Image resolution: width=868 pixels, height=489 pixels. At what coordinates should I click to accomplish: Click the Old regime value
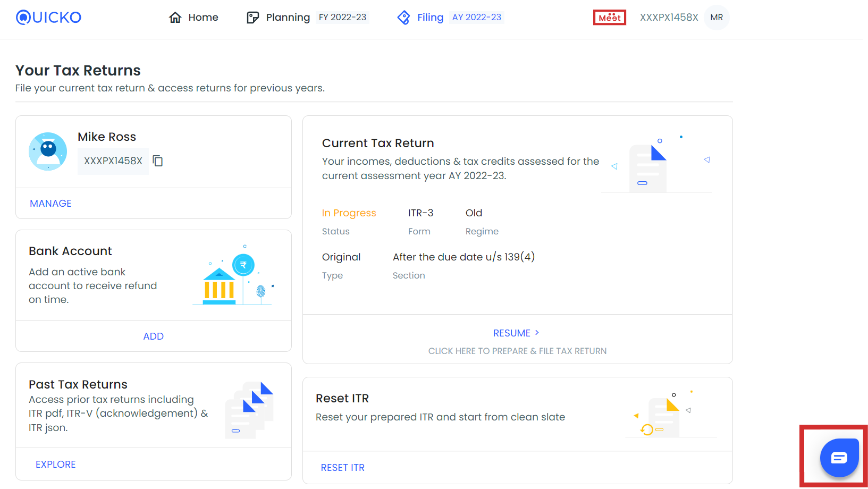click(x=474, y=213)
